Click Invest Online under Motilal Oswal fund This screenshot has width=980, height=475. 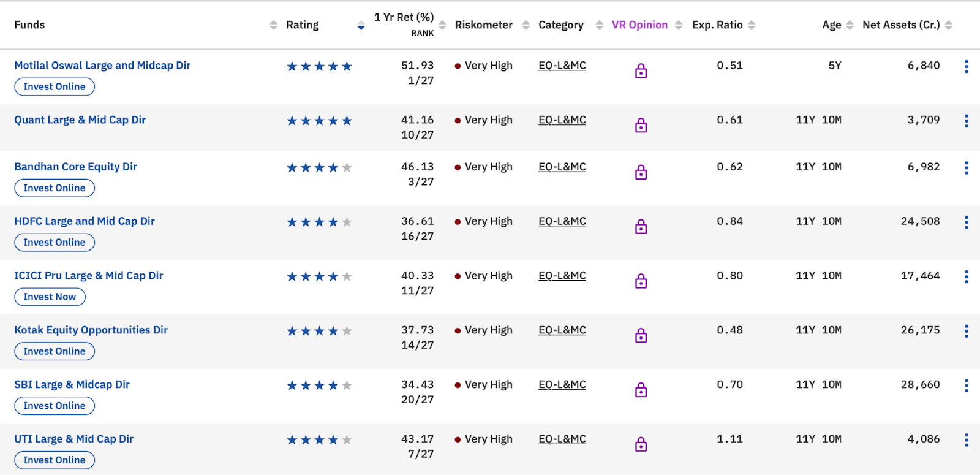[55, 86]
